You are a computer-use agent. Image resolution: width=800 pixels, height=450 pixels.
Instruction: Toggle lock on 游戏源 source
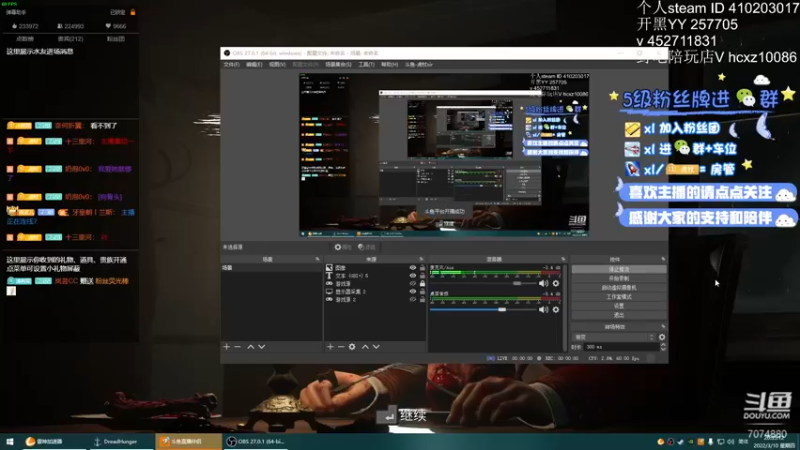point(422,284)
